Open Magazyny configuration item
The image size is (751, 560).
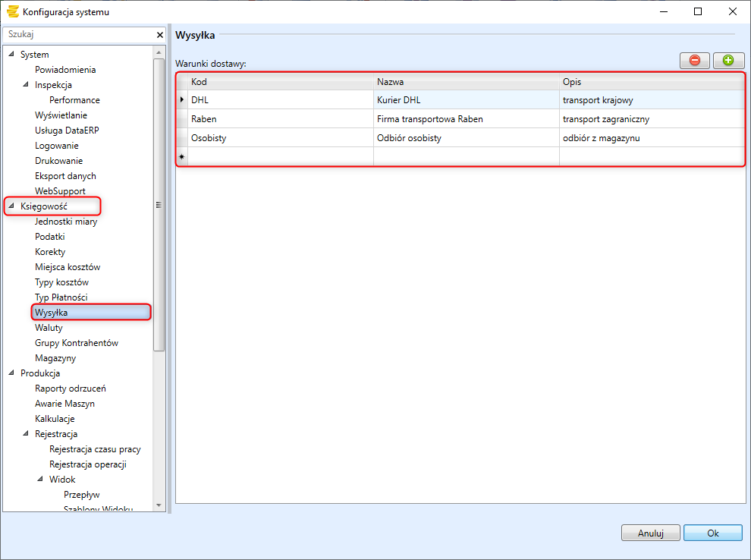(55, 358)
